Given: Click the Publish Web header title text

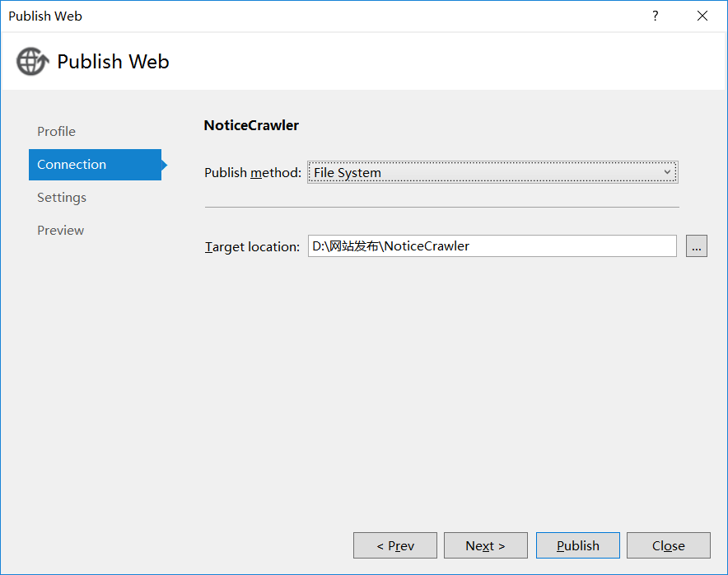Looking at the screenshot, I should (x=113, y=62).
